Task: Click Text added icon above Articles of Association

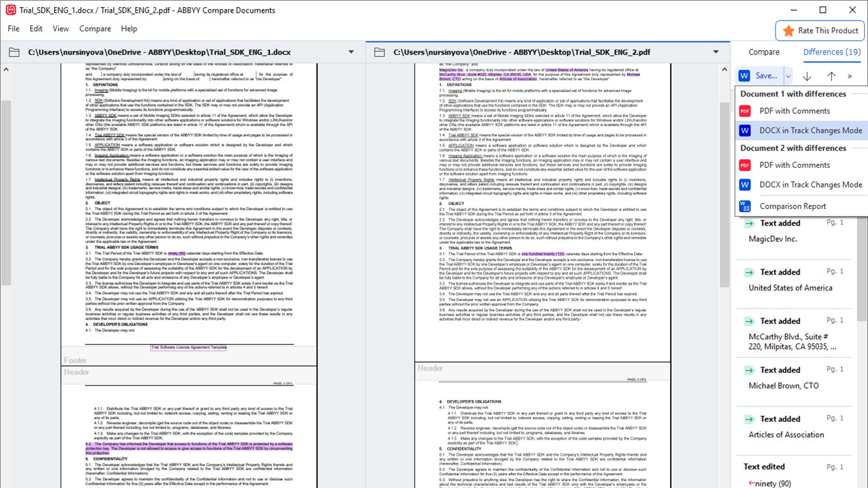Action: 749,419
